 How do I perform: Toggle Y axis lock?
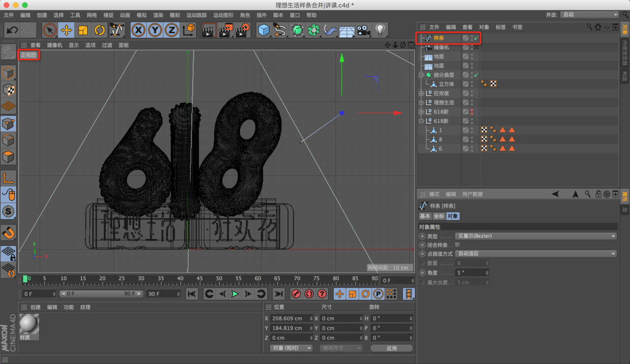[155, 30]
